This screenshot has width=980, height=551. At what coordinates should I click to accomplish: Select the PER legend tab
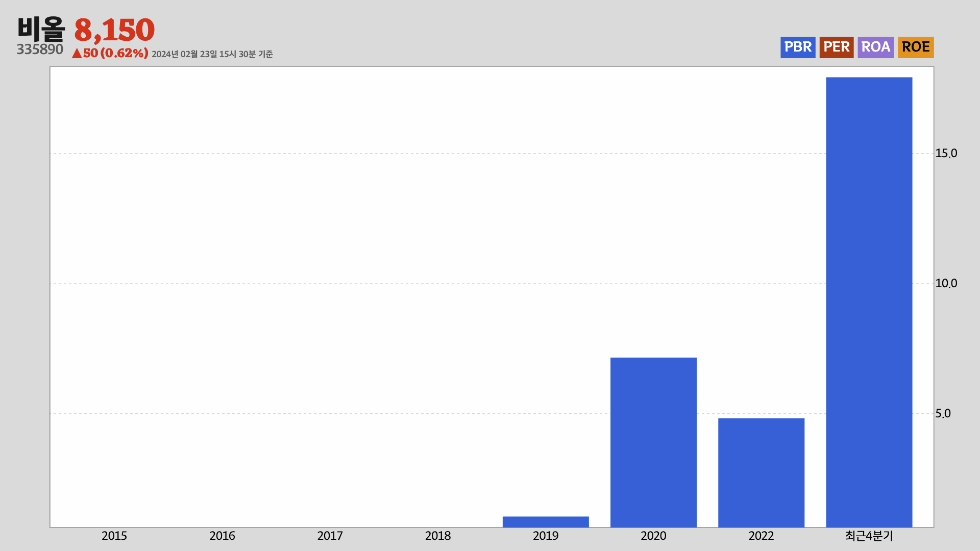click(837, 47)
